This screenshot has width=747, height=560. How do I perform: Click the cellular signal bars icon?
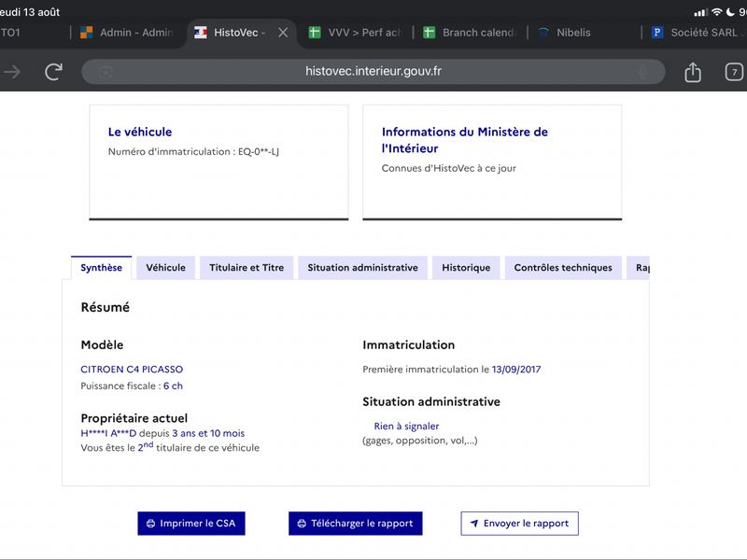[700, 12]
